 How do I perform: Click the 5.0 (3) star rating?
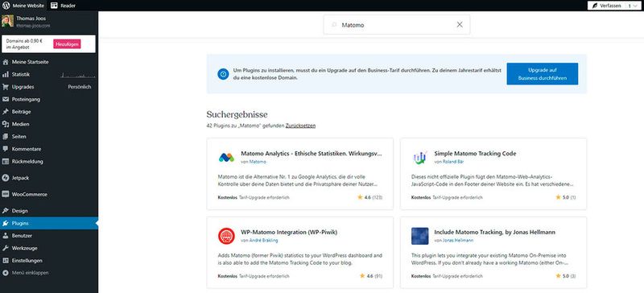tap(566, 276)
